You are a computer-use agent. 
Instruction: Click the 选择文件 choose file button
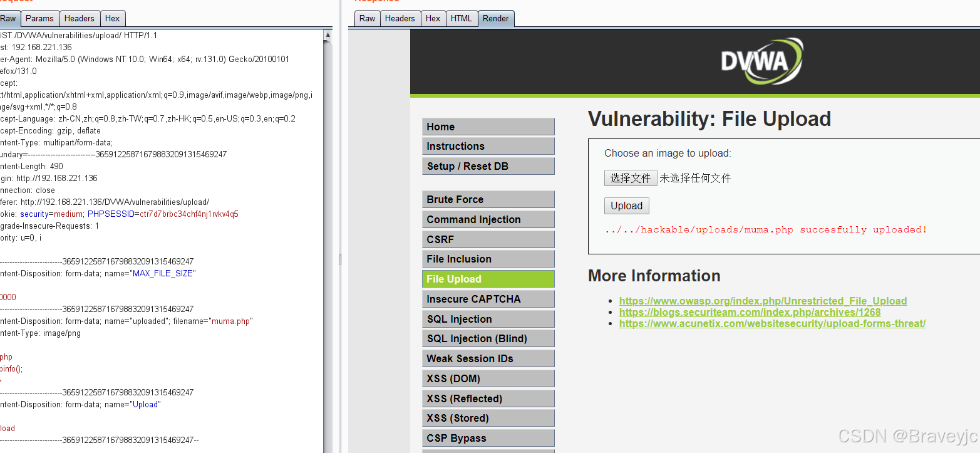click(x=631, y=178)
